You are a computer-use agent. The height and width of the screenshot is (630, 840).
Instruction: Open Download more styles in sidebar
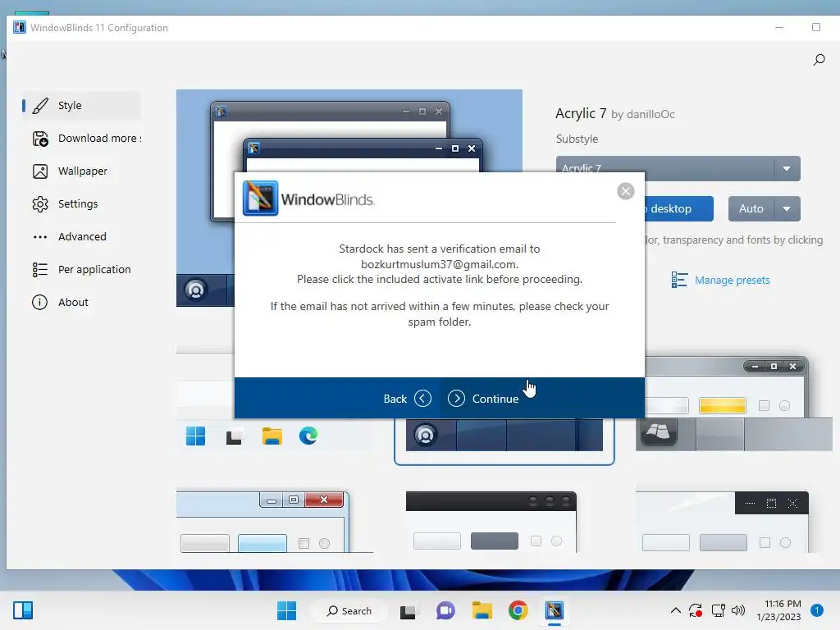click(x=81, y=138)
